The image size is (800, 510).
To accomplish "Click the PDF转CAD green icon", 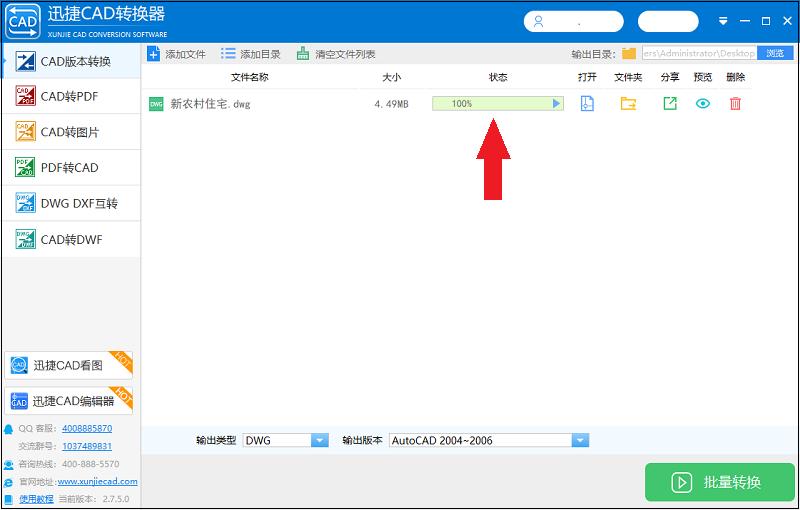I will (26, 167).
